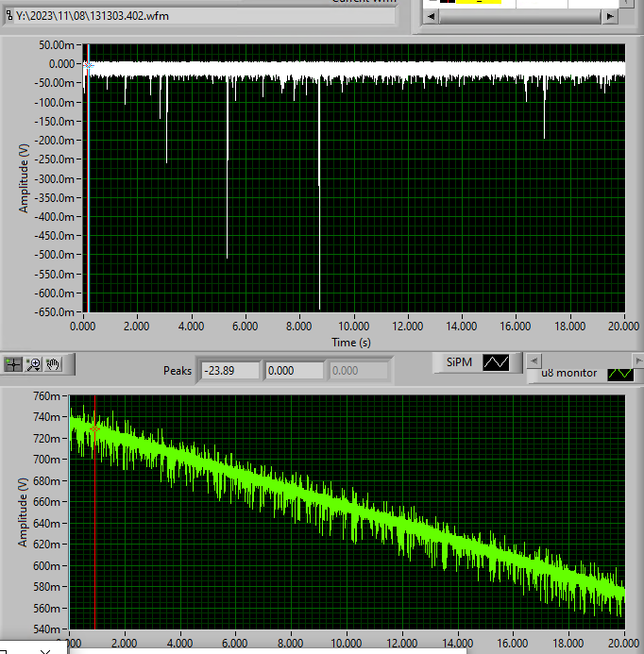Select the hand panning tool
The image size is (644, 654).
coord(53,364)
